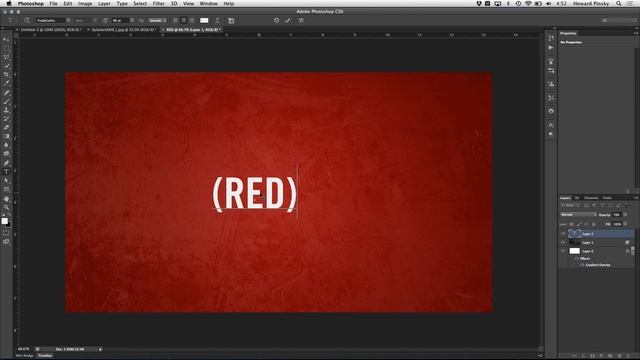Select the Eyedropper tool
This screenshot has height=360, width=640.
(x=6, y=83)
